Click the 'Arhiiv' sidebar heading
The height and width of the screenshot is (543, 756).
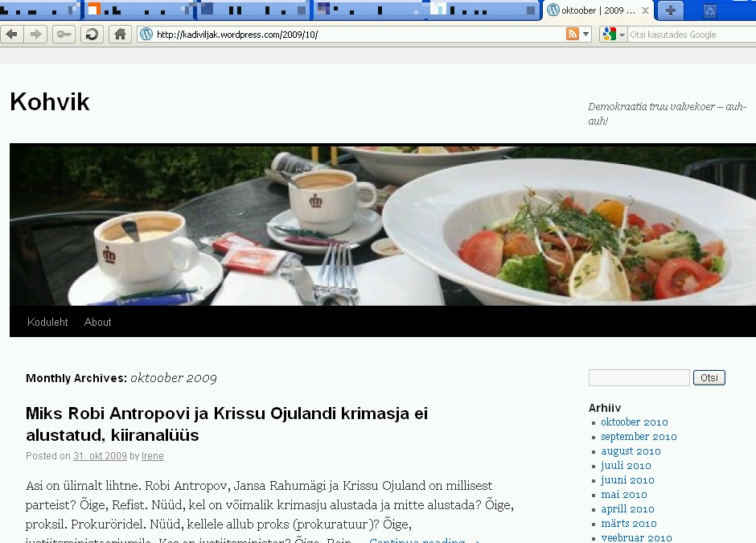[x=605, y=408]
